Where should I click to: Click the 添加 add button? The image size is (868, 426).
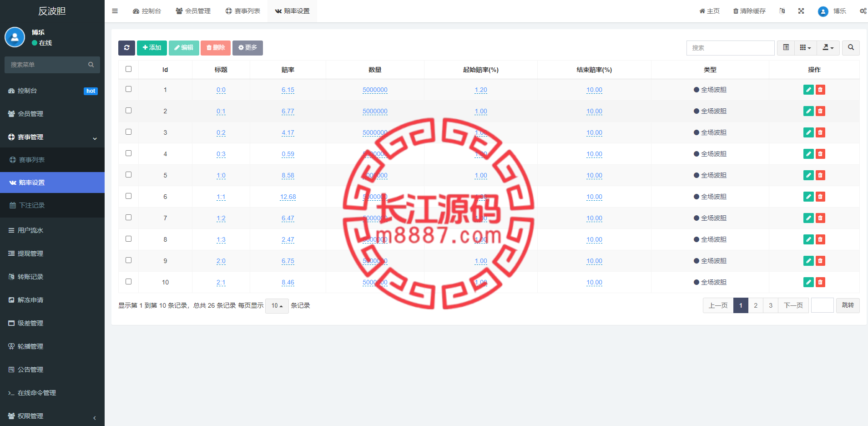(x=152, y=48)
